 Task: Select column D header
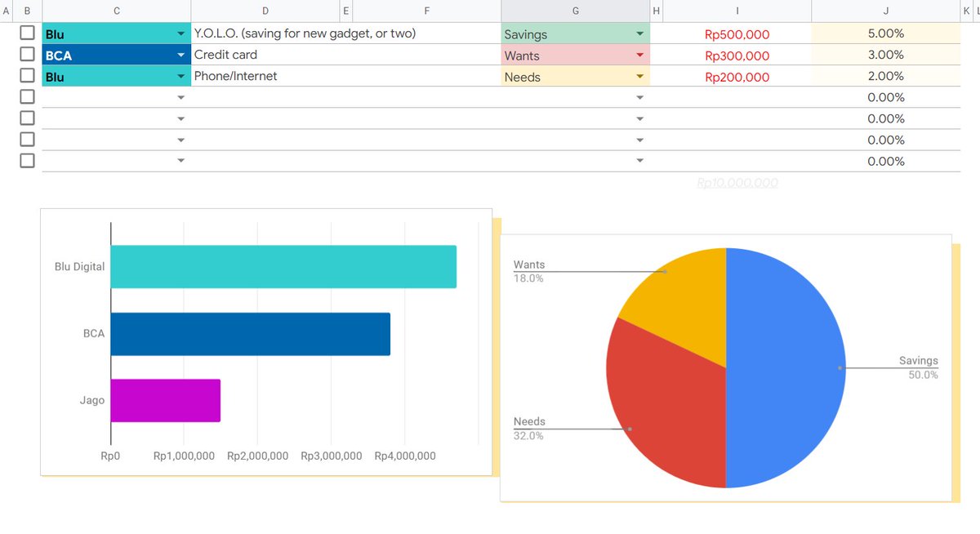(x=265, y=11)
